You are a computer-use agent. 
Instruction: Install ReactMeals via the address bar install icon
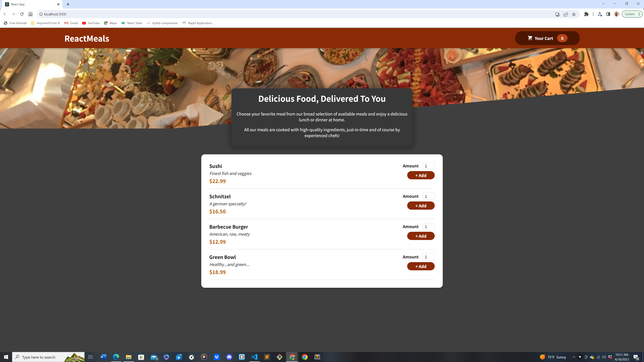point(557,14)
